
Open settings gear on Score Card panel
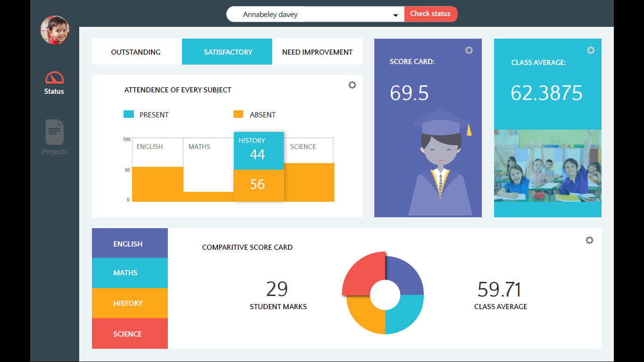tap(469, 50)
